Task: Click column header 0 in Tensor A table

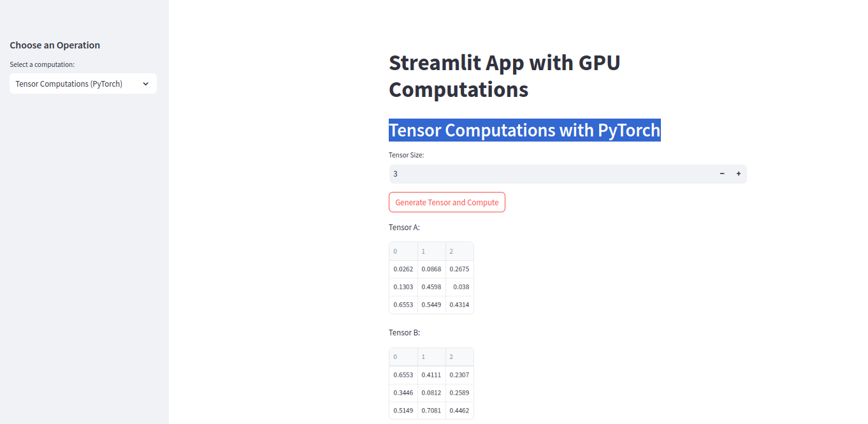Action: (x=403, y=251)
